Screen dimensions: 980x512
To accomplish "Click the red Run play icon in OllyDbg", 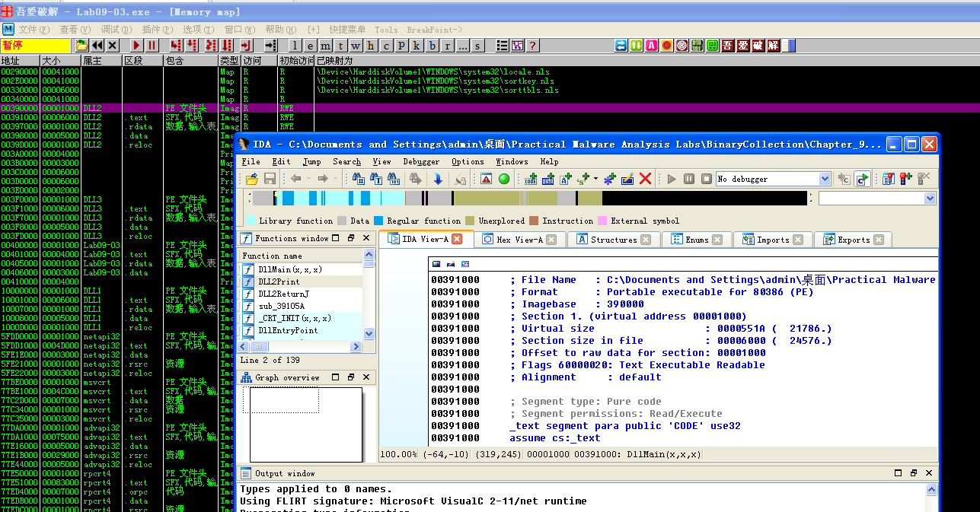I will 137,46.
